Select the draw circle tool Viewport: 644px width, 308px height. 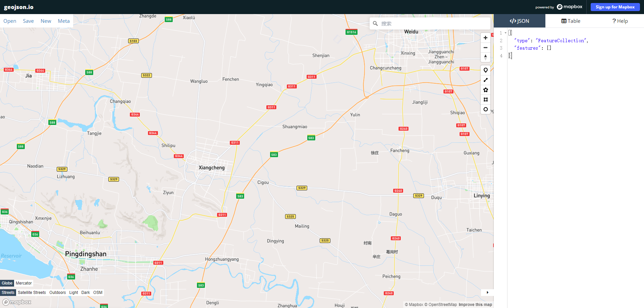click(x=485, y=109)
